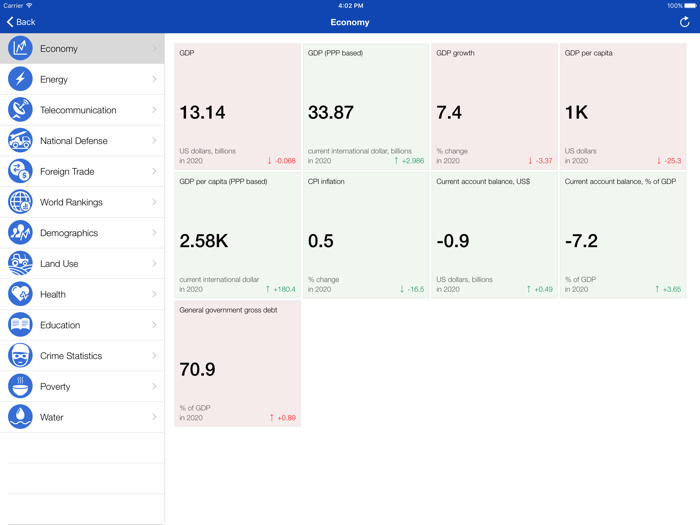Select the National Defense vehicle icon
The image size is (700, 525).
(x=20, y=141)
